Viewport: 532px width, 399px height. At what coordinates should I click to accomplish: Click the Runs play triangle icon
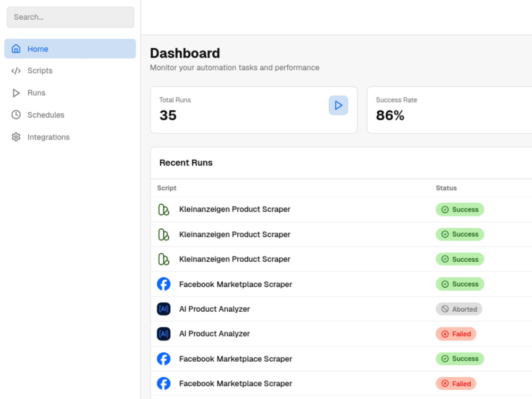pyautogui.click(x=16, y=93)
